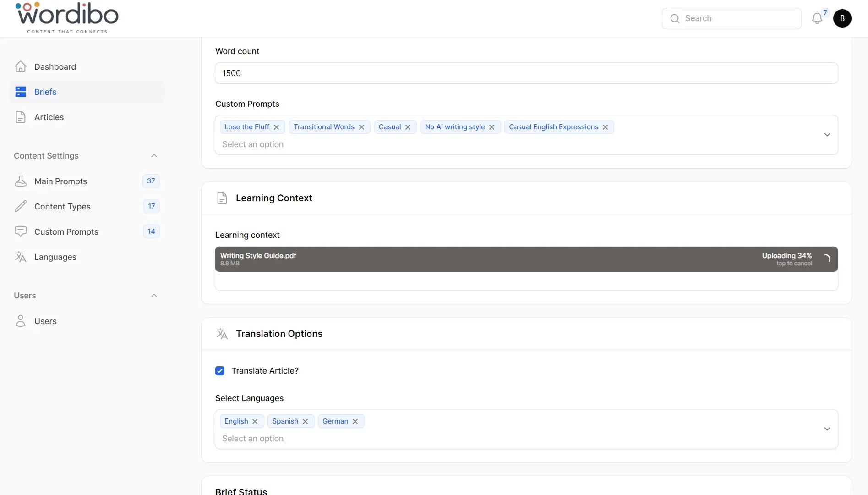868x495 pixels.
Task: Open the Select Languages dropdown
Action: point(827,429)
